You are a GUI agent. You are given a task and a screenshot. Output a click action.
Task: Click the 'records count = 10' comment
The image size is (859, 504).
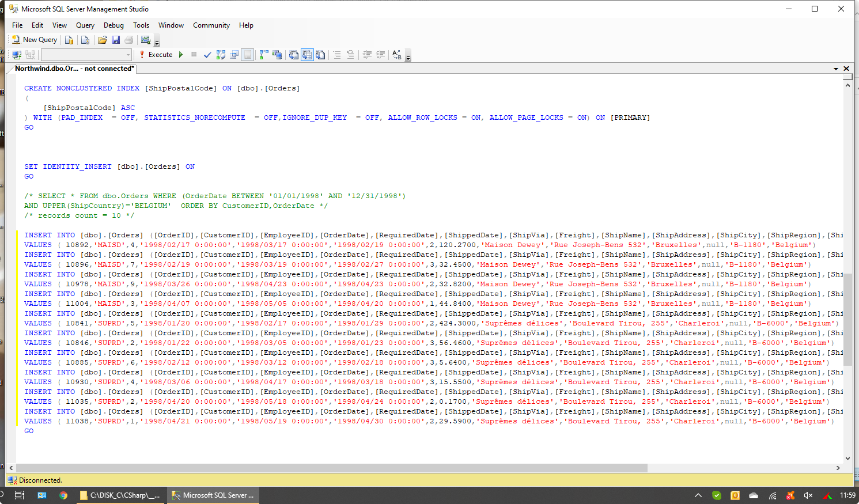click(x=79, y=215)
